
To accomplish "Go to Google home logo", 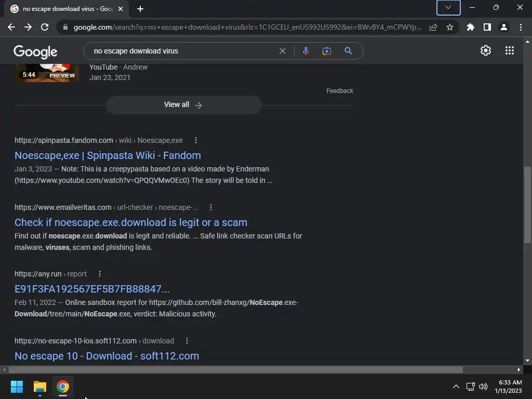I will point(35,51).
